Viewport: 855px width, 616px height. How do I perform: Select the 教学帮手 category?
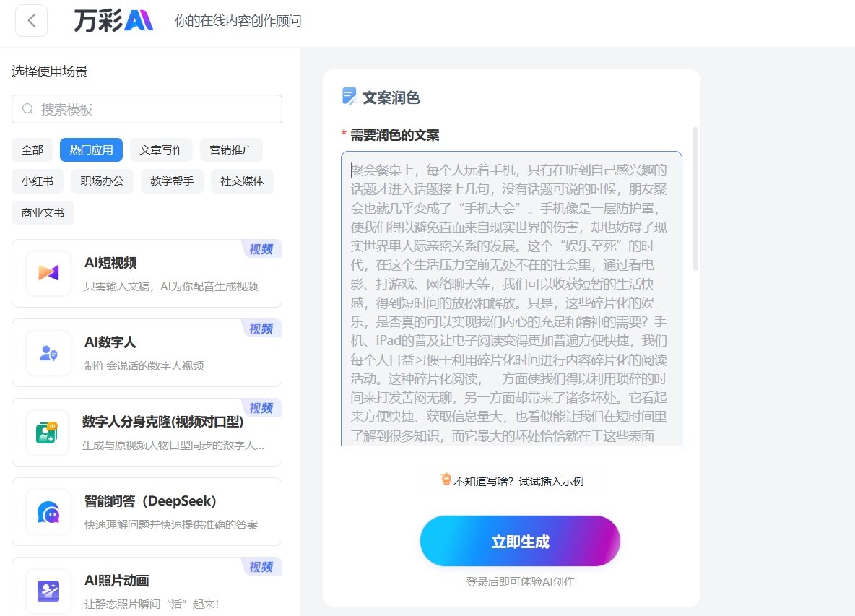tap(172, 181)
